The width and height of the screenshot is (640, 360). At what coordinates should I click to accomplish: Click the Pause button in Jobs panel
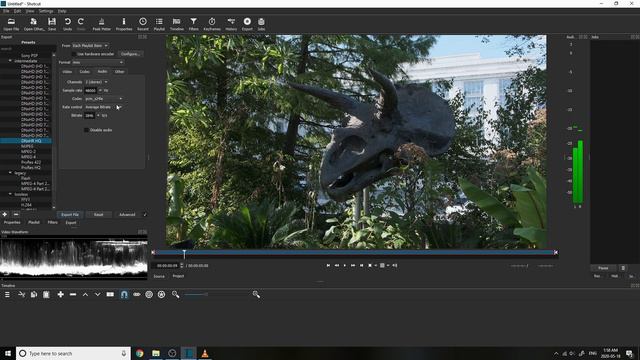[x=604, y=268]
